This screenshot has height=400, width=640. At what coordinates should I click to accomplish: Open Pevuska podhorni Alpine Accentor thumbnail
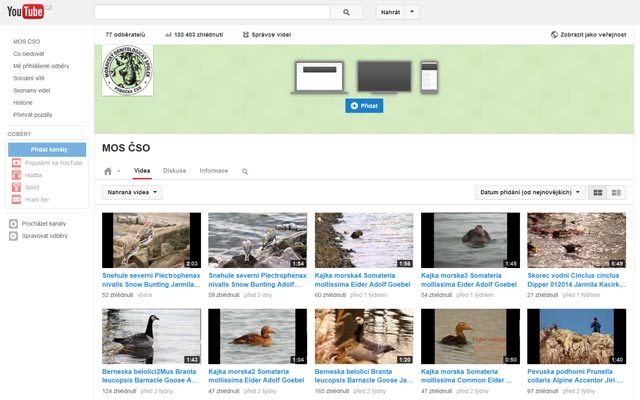[x=576, y=336]
